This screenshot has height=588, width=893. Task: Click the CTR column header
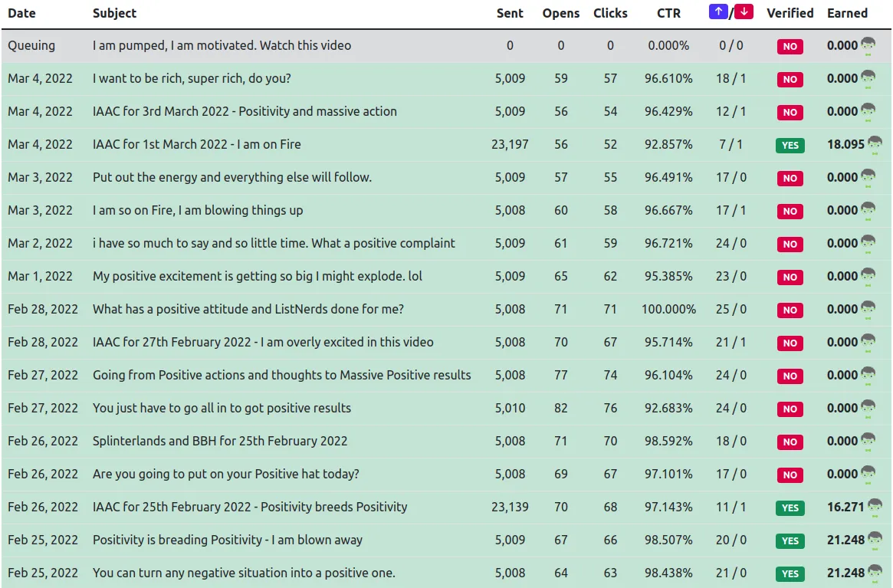[x=668, y=13]
